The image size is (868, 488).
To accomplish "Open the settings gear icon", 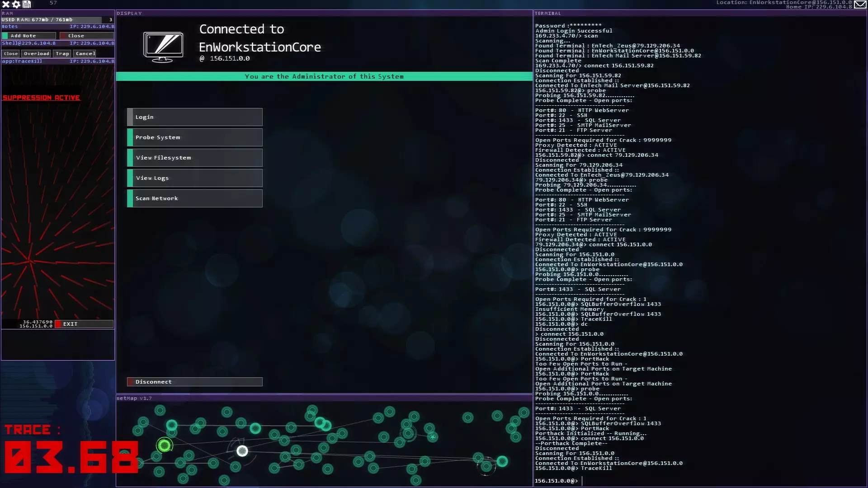I will pyautogui.click(x=16, y=4).
